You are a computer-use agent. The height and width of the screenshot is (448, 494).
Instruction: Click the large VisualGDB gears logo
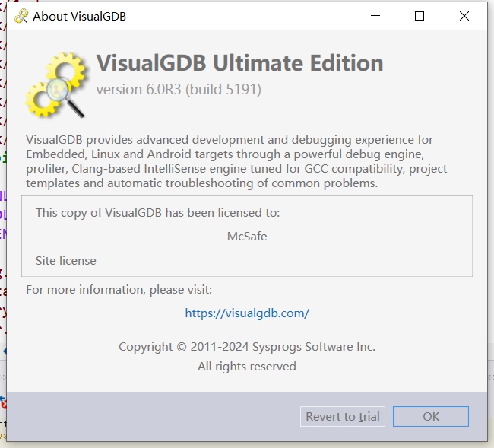point(57,85)
